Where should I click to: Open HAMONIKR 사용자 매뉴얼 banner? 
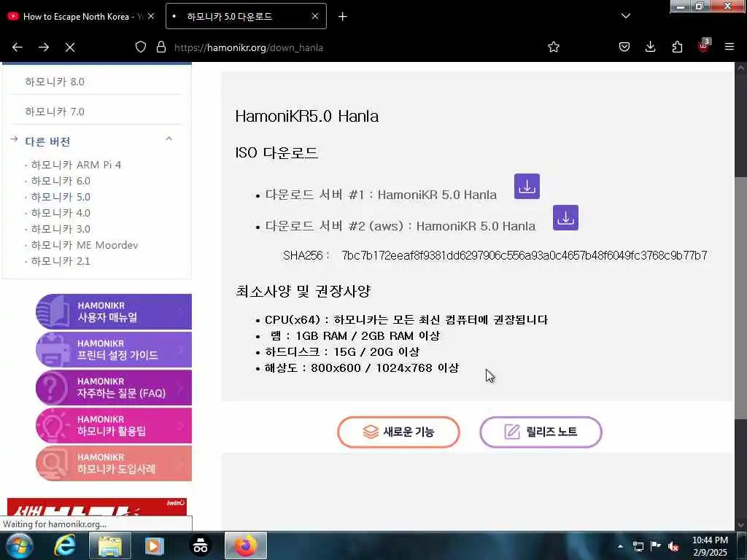pyautogui.click(x=114, y=312)
